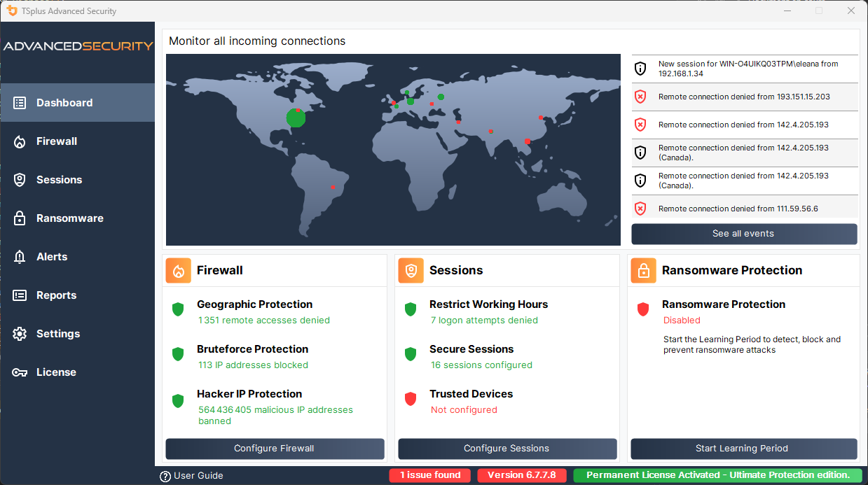This screenshot has width=868, height=485.
Task: Switch to the Dashboard section
Action: 19,102
